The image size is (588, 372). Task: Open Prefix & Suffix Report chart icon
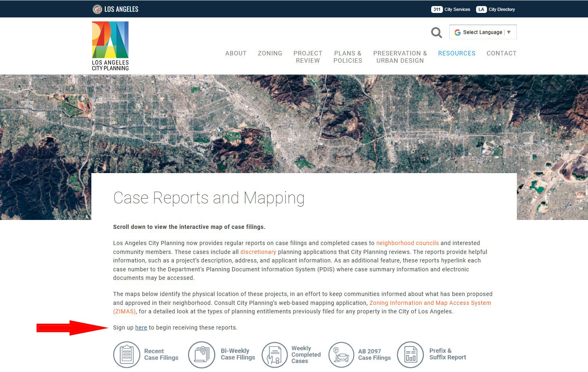pyautogui.click(x=411, y=355)
